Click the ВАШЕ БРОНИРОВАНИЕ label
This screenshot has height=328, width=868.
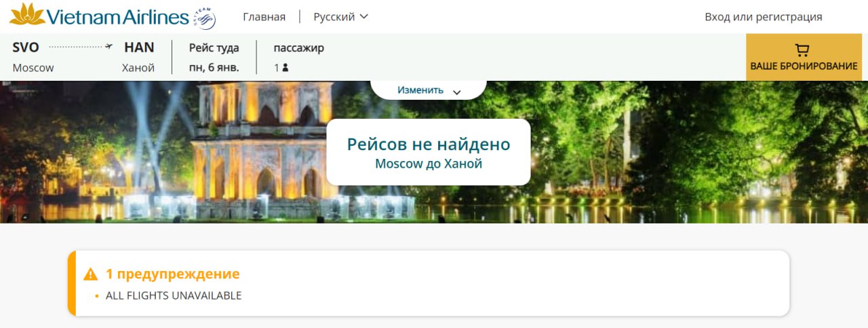click(804, 67)
